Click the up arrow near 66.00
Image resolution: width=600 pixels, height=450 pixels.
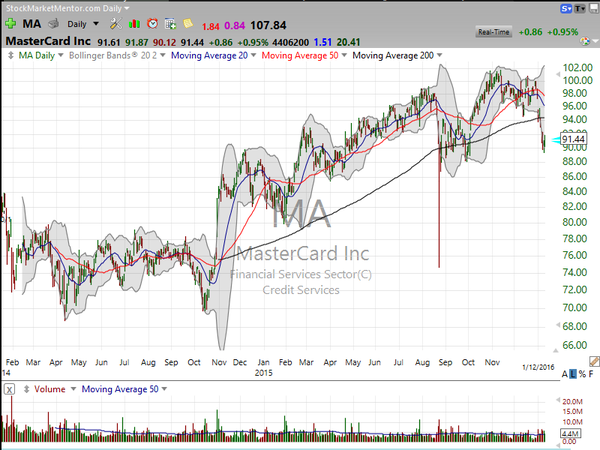click(556, 350)
